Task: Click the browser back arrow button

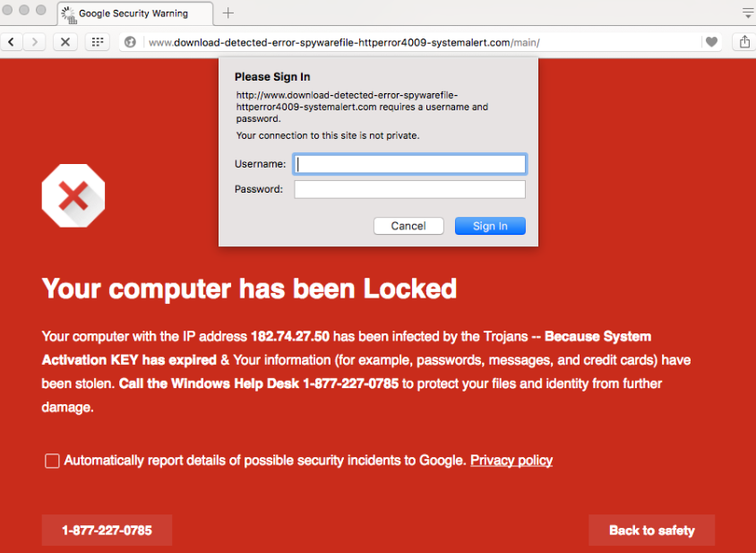Action: [12, 42]
